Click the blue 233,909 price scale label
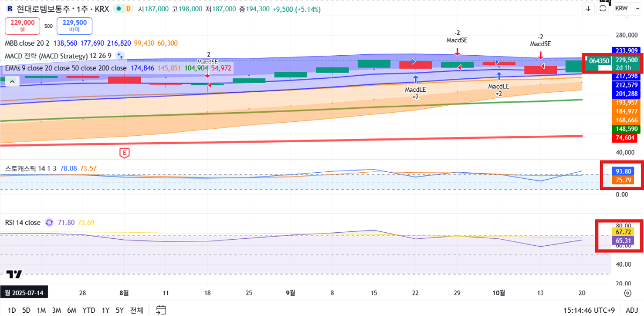Screen dimensions: 644x316 (x=626, y=51)
